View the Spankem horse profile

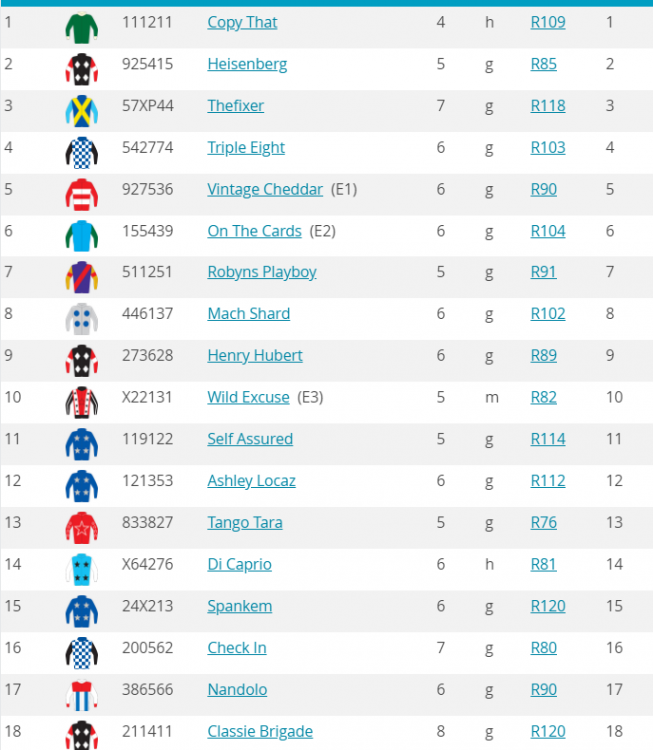pyautogui.click(x=239, y=606)
